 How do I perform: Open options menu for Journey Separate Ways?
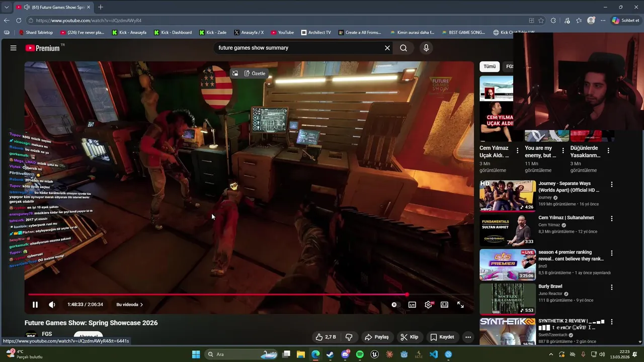tap(612, 185)
